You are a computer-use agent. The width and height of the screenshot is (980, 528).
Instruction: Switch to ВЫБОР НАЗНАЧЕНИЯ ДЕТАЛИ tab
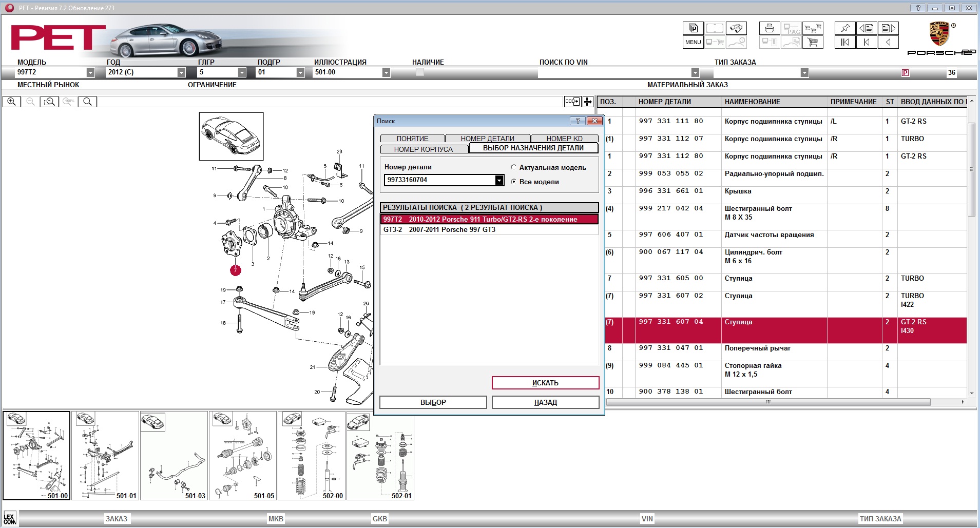pyautogui.click(x=533, y=148)
